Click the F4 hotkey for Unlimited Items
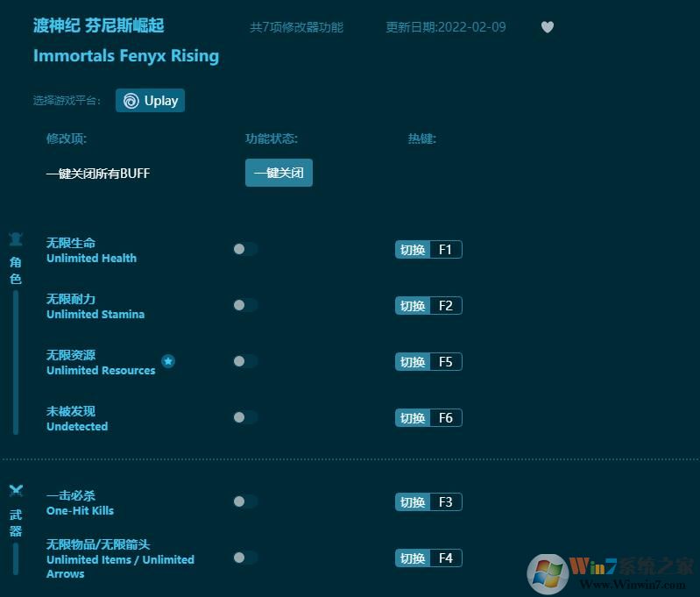The height and width of the screenshot is (597, 700). point(445,558)
